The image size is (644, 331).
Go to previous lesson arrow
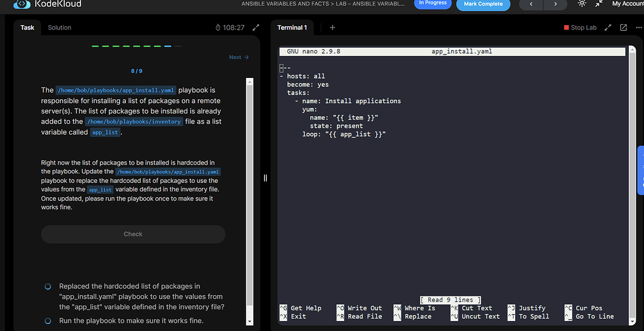tap(531, 4)
